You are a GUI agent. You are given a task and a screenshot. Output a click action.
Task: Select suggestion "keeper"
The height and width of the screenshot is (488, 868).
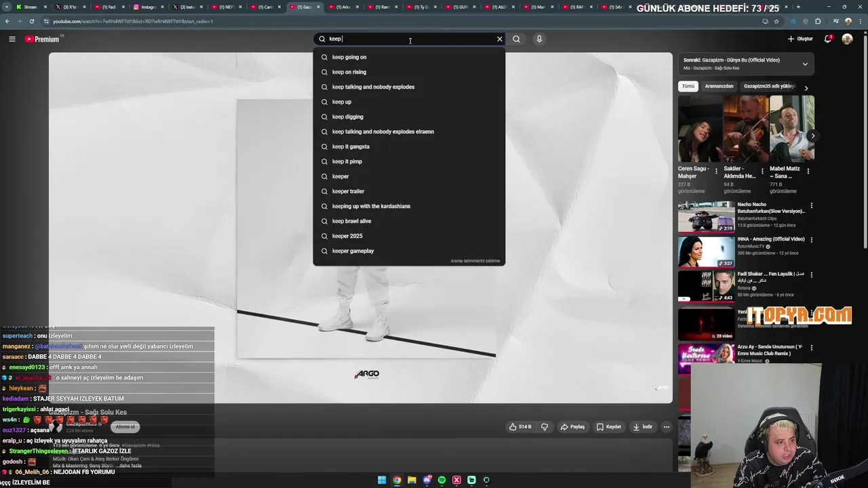(409, 176)
